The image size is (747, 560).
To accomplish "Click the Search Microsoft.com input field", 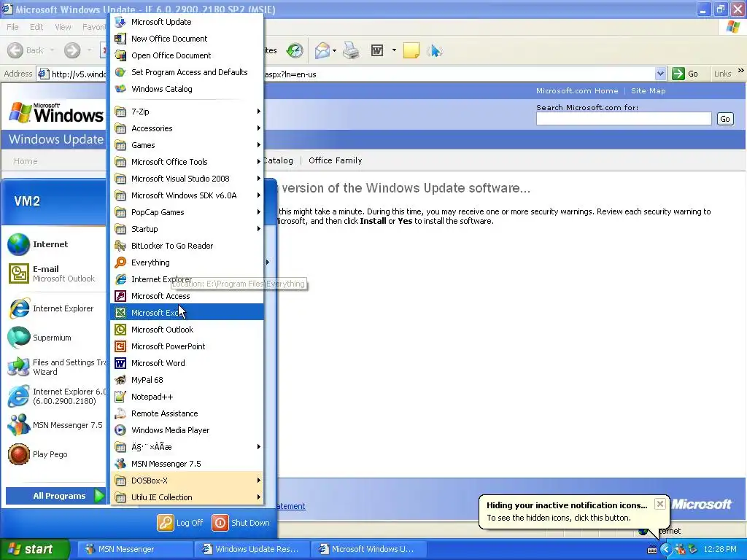I will (624, 119).
